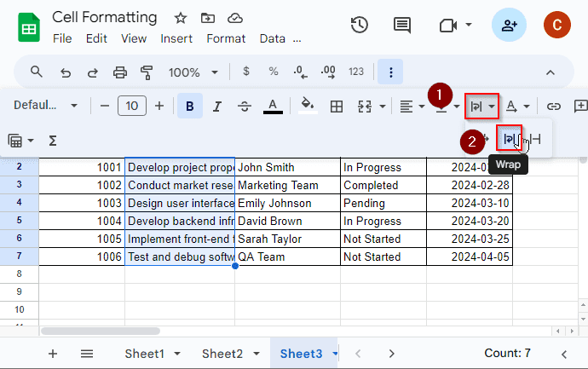Click the print icon
Viewport: 588px width, 369px height.
120,72
